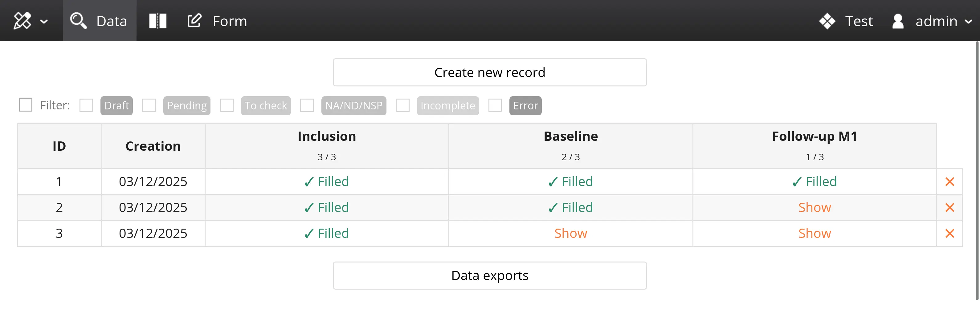This screenshot has width=980, height=318.
Task: Click the admin user profile icon
Action: [898, 21]
